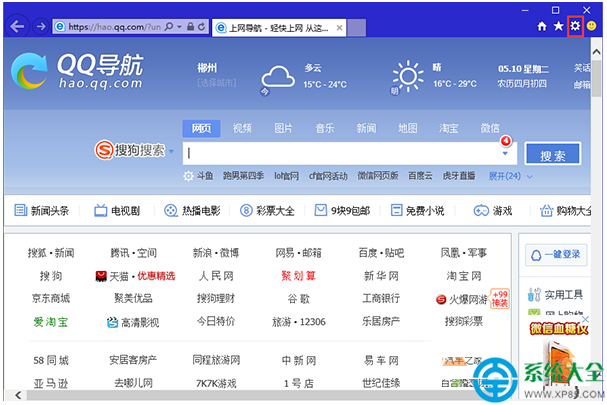Click tomorrow's sunny weather icon
The height and width of the screenshot is (405, 607).
(408, 76)
